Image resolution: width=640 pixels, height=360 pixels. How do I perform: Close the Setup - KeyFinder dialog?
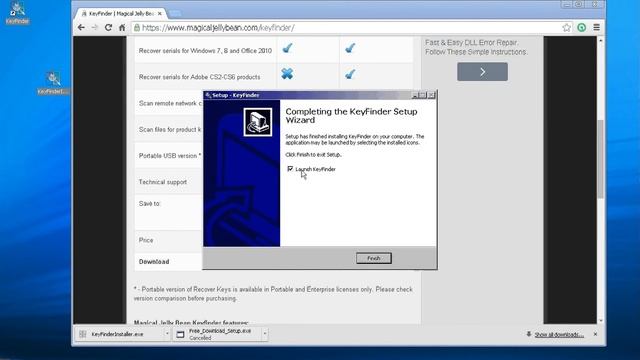click(x=431, y=95)
